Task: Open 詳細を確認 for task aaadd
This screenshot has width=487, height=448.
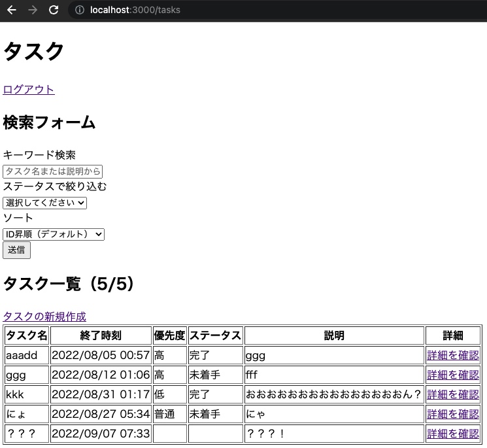Action: tap(453, 355)
